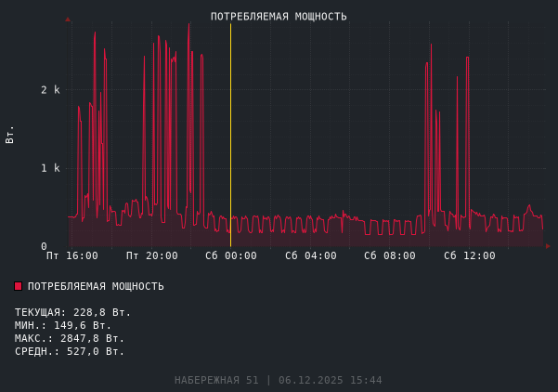
Task: Select the Сб 04:00 time axis label
Action: click(x=310, y=255)
